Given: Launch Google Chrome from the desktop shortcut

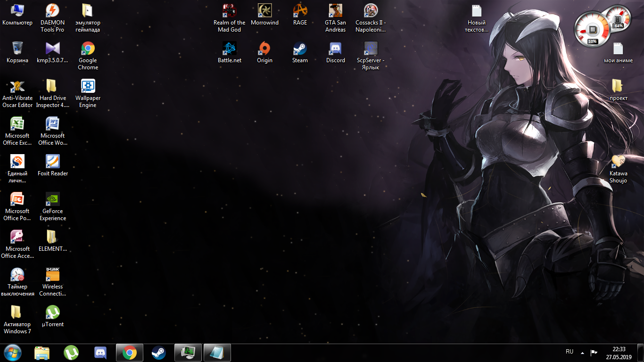Looking at the screenshot, I should (x=88, y=56).
